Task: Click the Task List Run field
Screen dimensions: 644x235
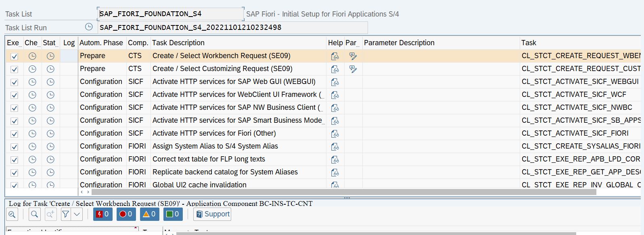Action: 233,27
